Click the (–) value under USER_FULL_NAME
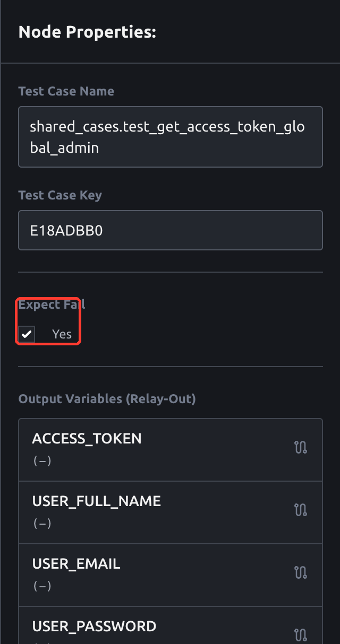Image resolution: width=340 pixels, height=644 pixels. [42, 524]
